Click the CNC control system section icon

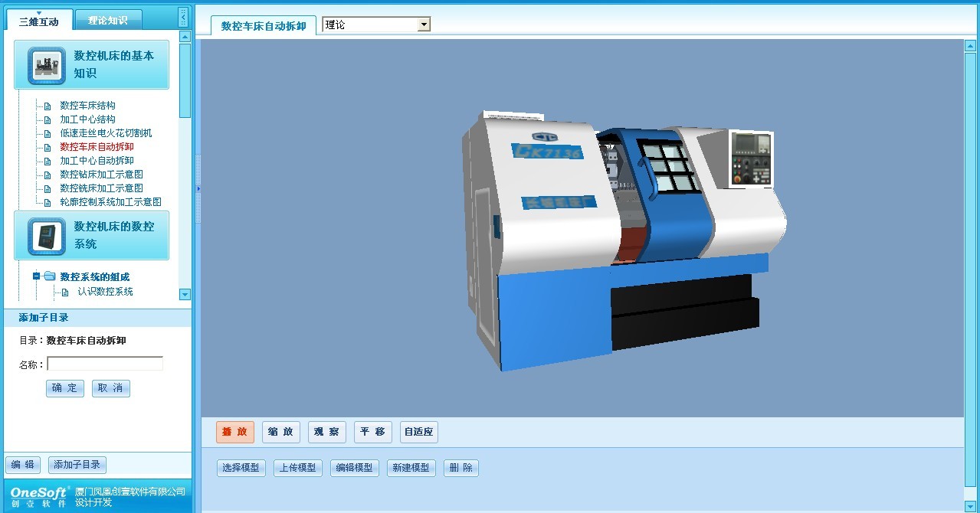click(x=47, y=236)
